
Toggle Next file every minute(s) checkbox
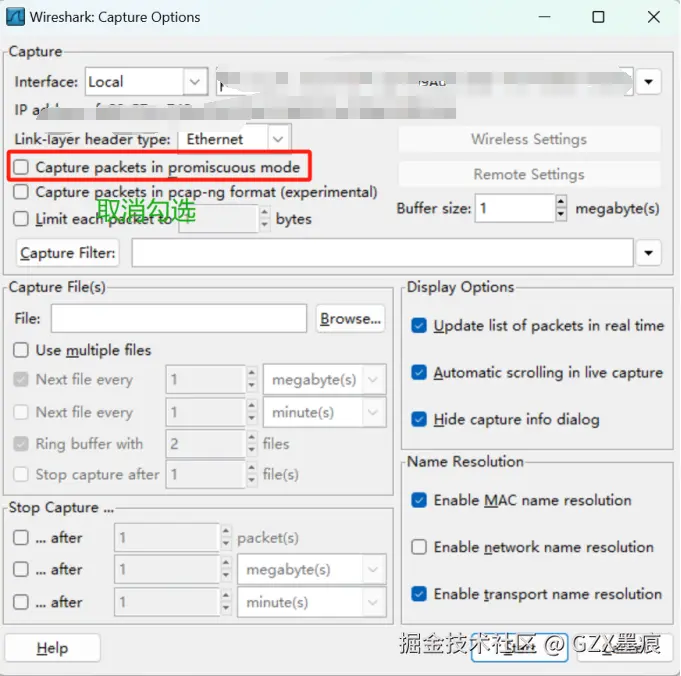[21, 412]
